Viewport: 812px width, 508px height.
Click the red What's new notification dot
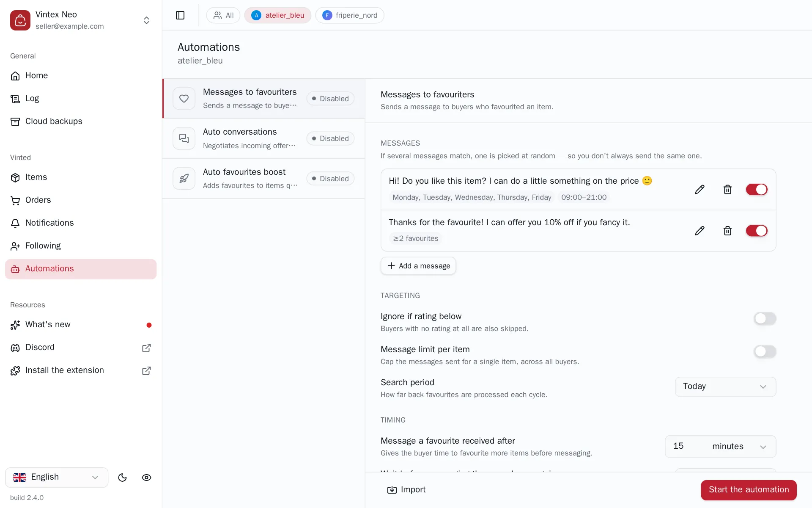[149, 325]
